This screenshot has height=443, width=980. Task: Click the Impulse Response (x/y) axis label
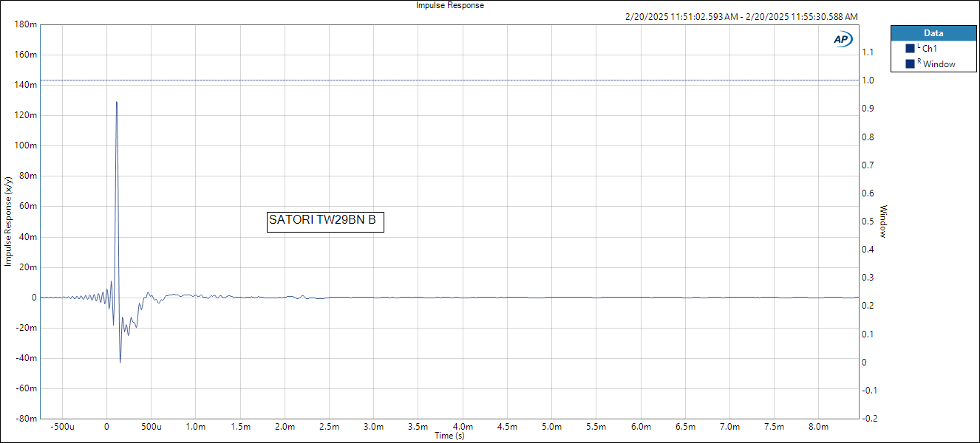(7, 221)
